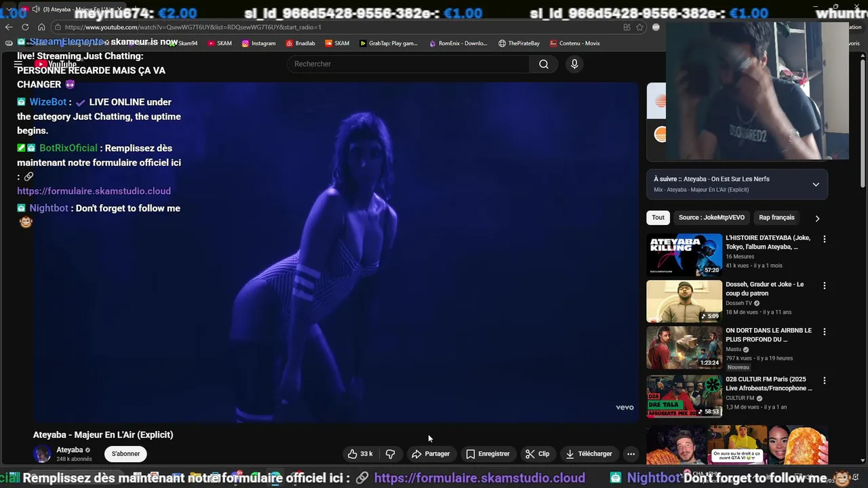Expand the 'À suivre' mix queue chevron
The height and width of the screenshot is (488, 868).
pos(816,184)
